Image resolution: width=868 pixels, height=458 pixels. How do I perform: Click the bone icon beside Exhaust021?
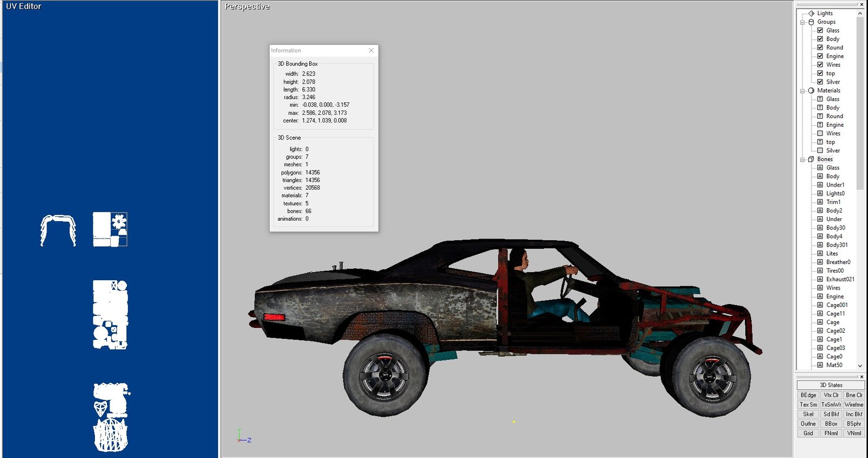[x=820, y=279]
